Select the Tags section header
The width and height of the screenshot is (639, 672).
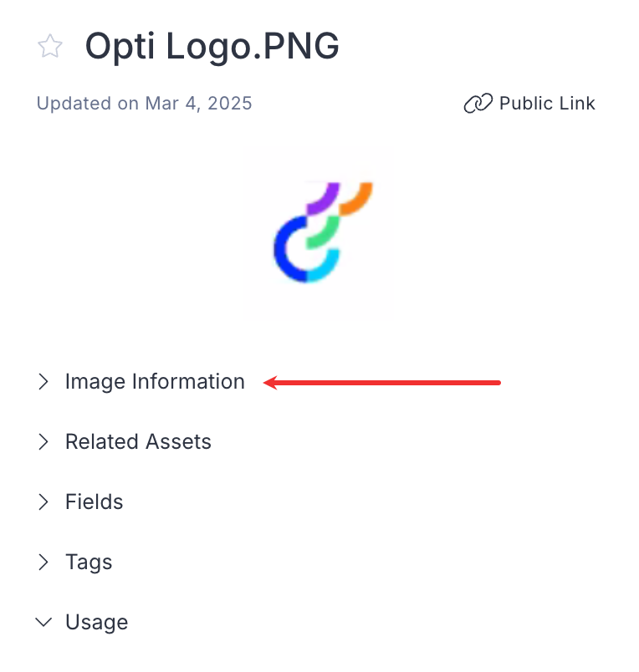88,563
